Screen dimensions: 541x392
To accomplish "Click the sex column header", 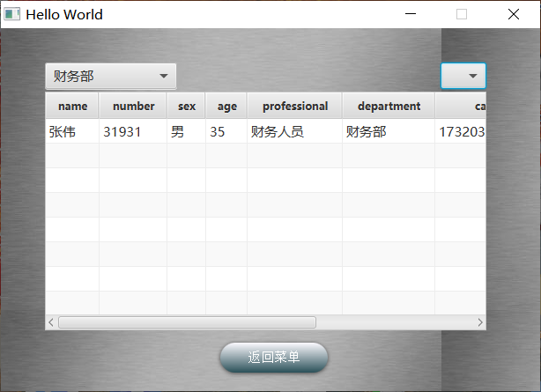I will click(x=186, y=106).
